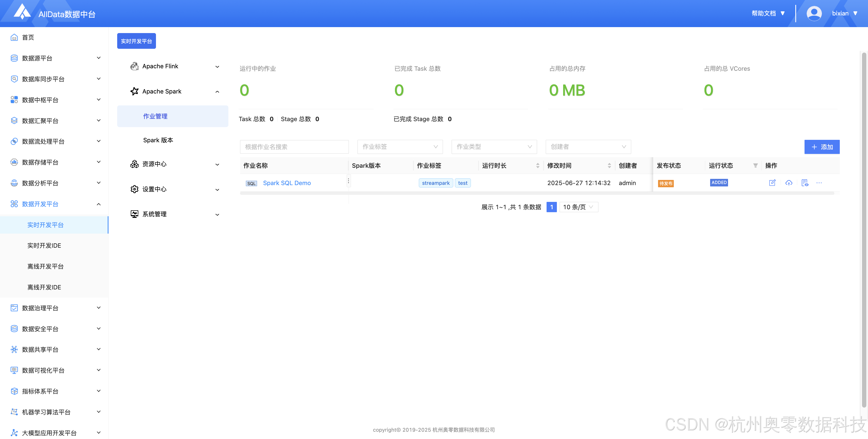Select the Spark 版本 menu item
Screen dimensions: 868x439
[x=158, y=140]
